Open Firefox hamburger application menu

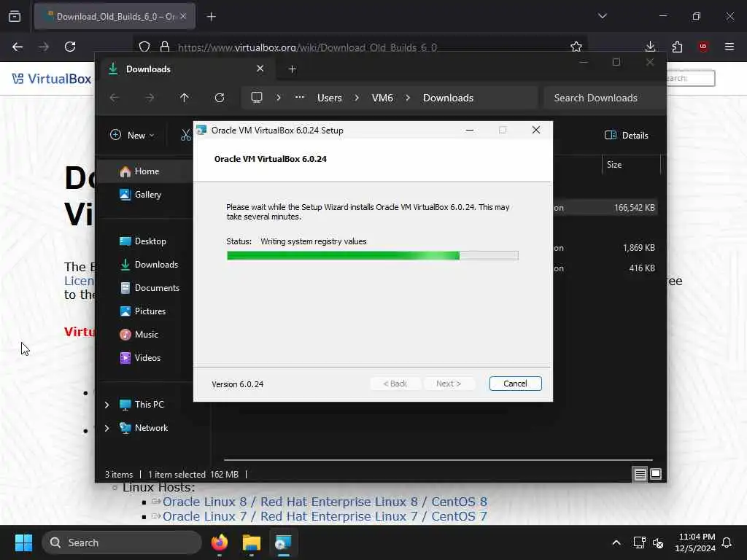(729, 47)
